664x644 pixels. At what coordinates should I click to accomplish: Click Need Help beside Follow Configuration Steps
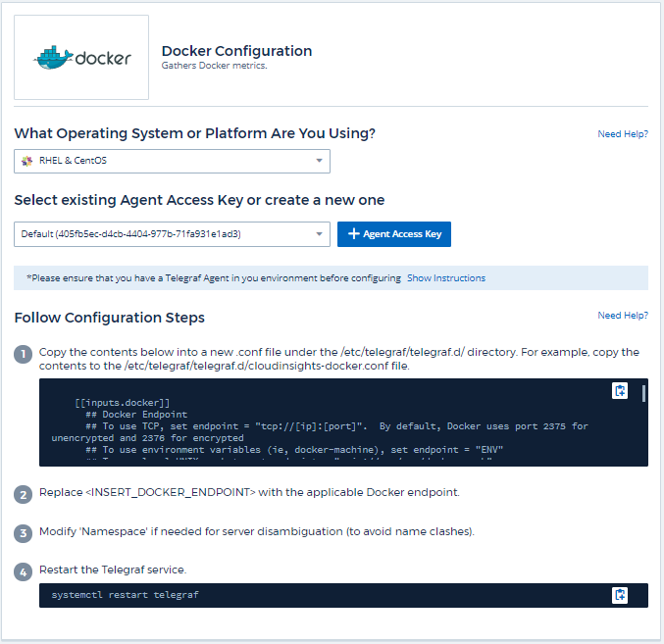pos(623,316)
